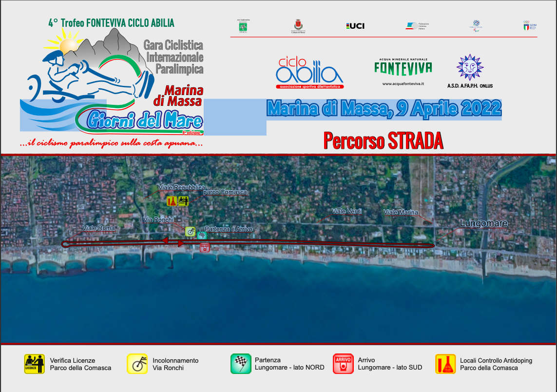Click the CONI logo

(x=530, y=25)
